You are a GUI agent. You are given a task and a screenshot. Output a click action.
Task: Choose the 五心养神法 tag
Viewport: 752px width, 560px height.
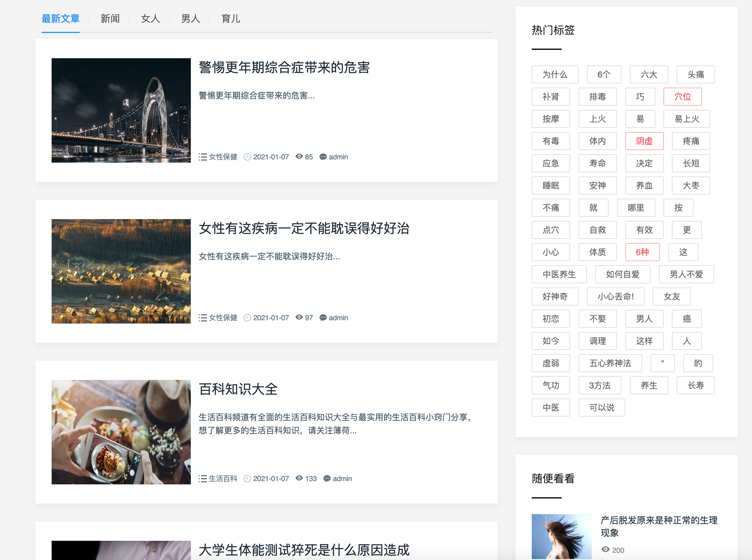coord(610,363)
